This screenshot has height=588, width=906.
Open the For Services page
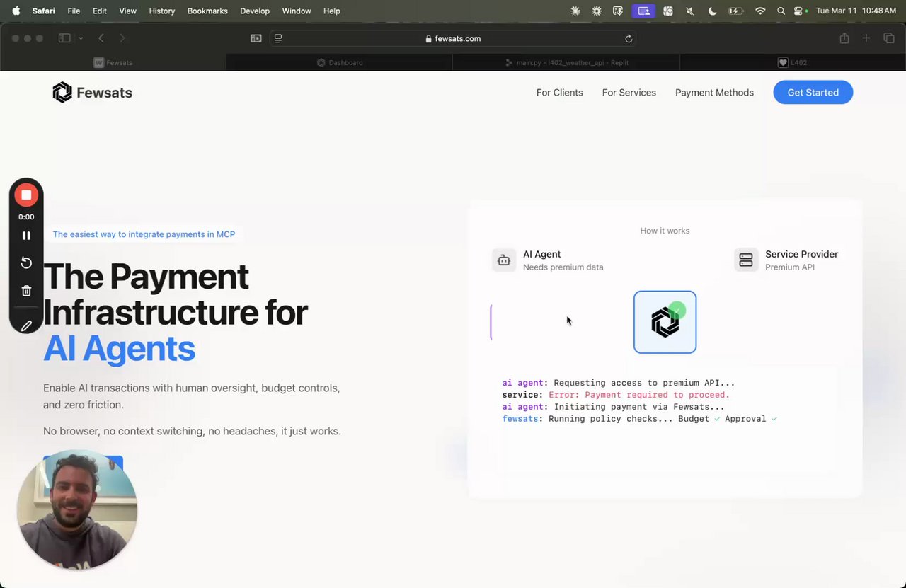629,93
